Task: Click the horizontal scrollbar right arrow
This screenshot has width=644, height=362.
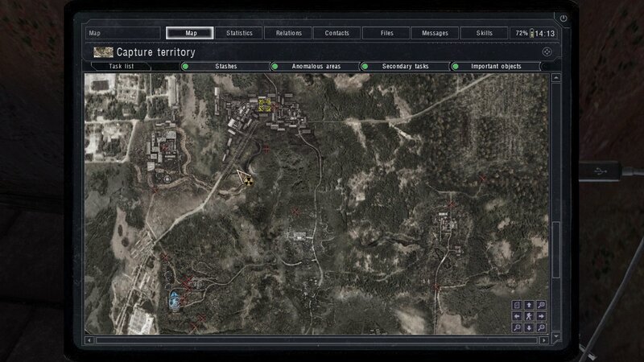Action: point(544,340)
